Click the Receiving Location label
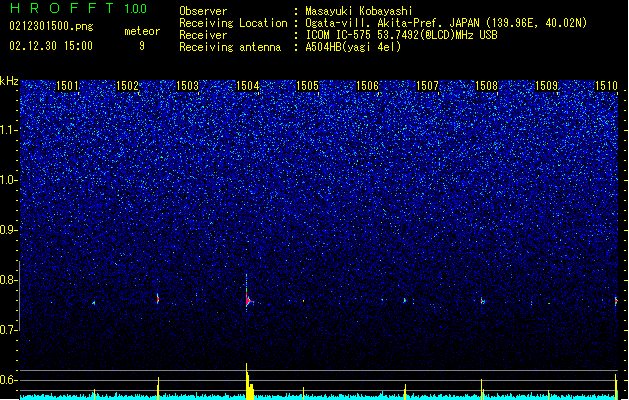This screenshot has width=629, height=400. (x=233, y=23)
